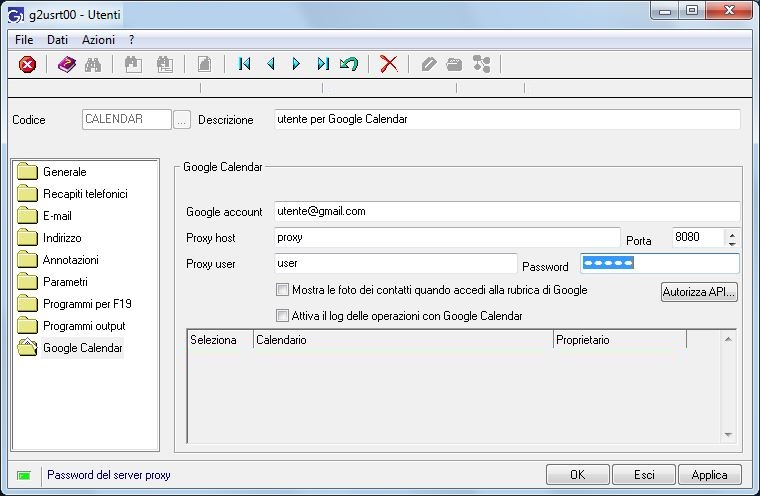Click the app logo in title bar
Screen dimensions: 760x496
[x=16, y=15]
